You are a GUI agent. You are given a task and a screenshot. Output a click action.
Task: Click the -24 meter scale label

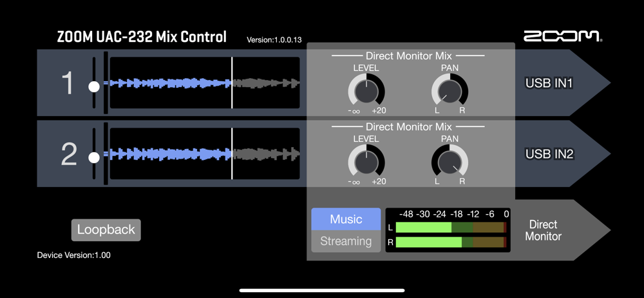click(x=439, y=214)
